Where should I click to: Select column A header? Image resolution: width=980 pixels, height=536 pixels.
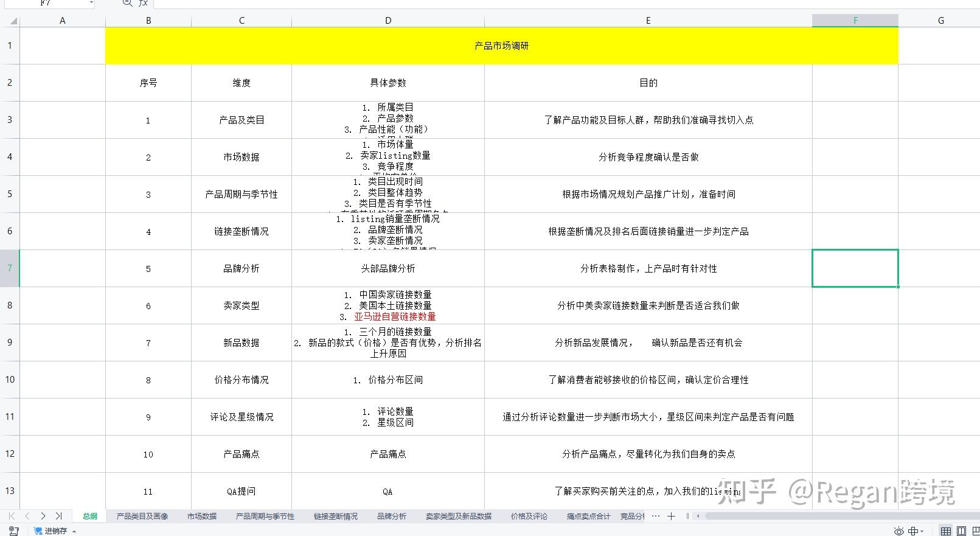(x=63, y=21)
